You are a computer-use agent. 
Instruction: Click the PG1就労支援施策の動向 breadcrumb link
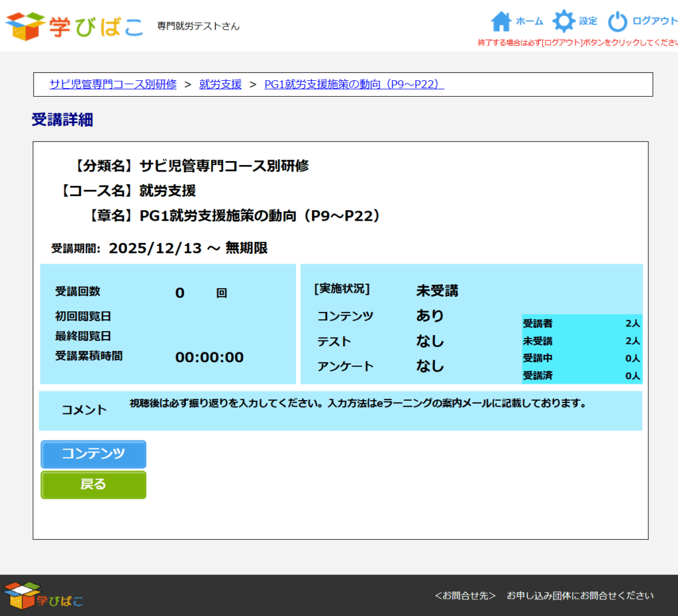[354, 84]
